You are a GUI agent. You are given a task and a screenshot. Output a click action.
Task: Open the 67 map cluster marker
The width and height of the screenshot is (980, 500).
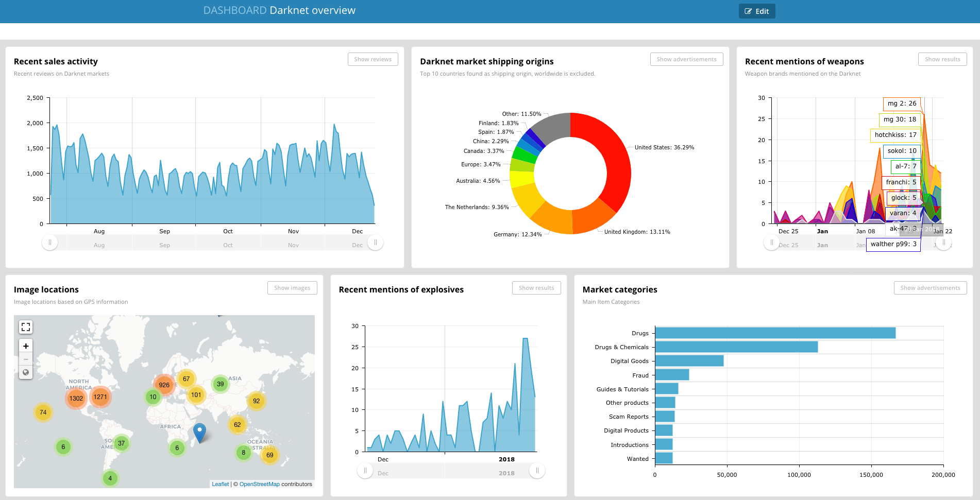187,378
